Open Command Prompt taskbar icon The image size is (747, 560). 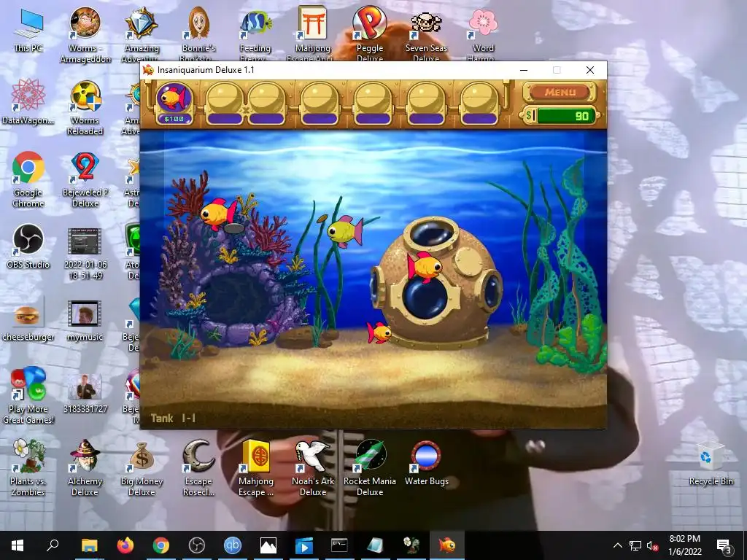click(339, 545)
